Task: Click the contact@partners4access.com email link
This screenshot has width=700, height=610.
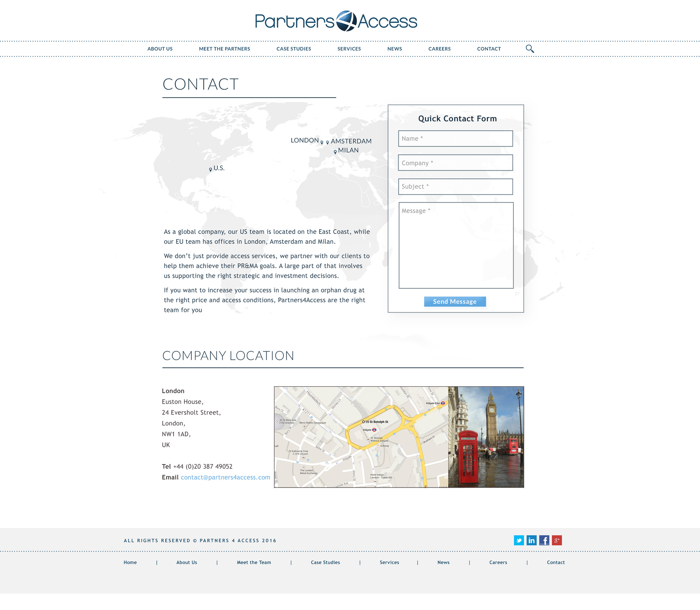Action: [225, 477]
